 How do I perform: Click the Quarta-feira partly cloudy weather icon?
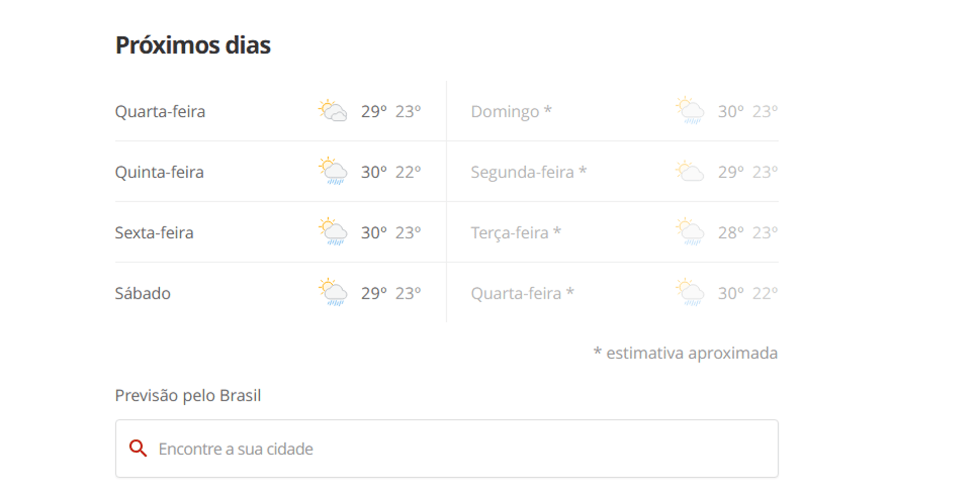point(333,111)
